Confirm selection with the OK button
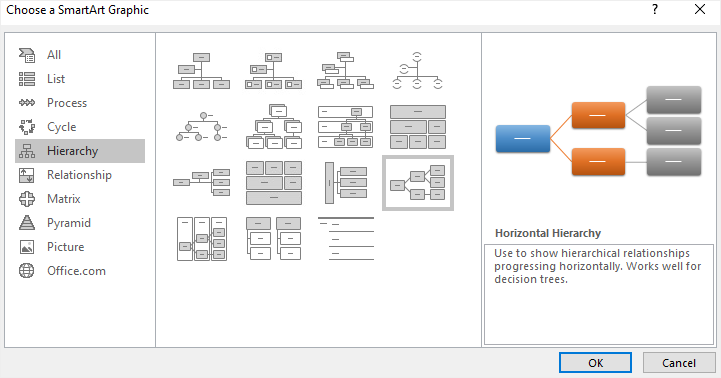This screenshot has height=378, width=721. pos(595,363)
